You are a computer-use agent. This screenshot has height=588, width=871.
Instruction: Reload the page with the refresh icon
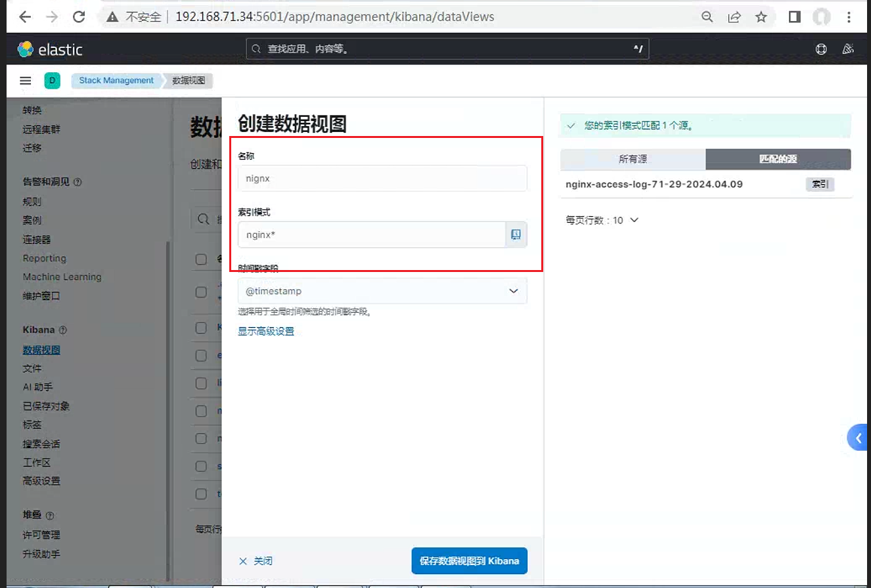(79, 17)
